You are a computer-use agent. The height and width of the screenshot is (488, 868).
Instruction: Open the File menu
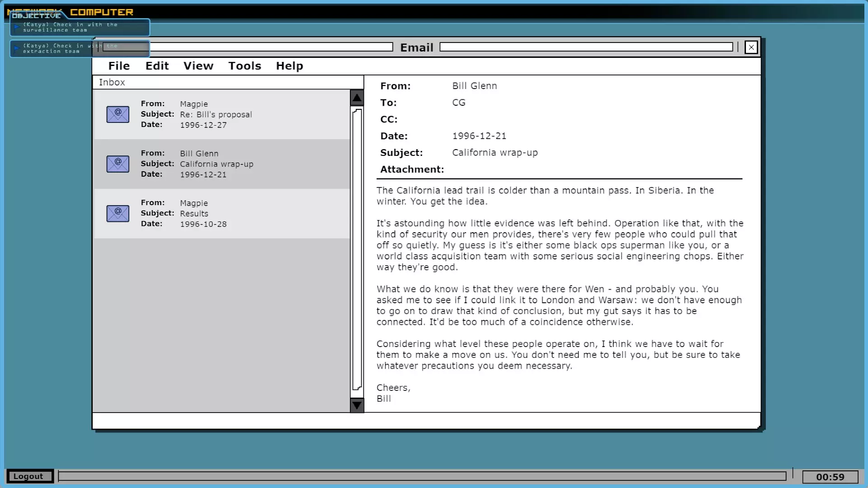point(119,66)
